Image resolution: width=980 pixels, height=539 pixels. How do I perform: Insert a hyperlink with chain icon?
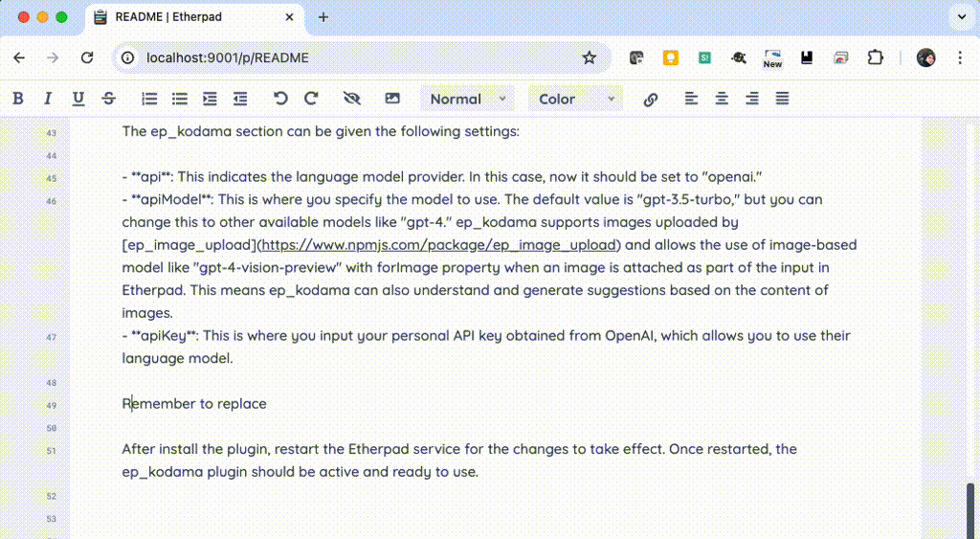click(x=651, y=100)
